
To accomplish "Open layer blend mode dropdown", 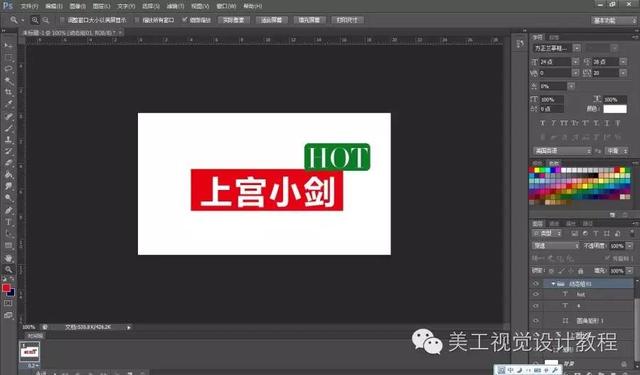I will point(556,246).
